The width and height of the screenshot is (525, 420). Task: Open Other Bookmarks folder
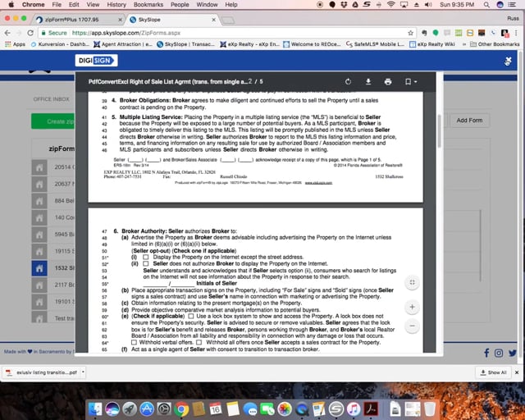(495, 43)
